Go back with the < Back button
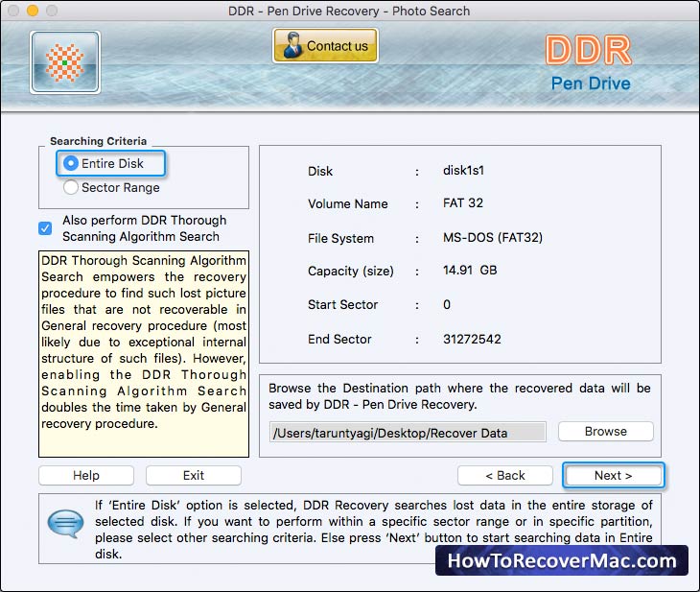 [x=505, y=475]
